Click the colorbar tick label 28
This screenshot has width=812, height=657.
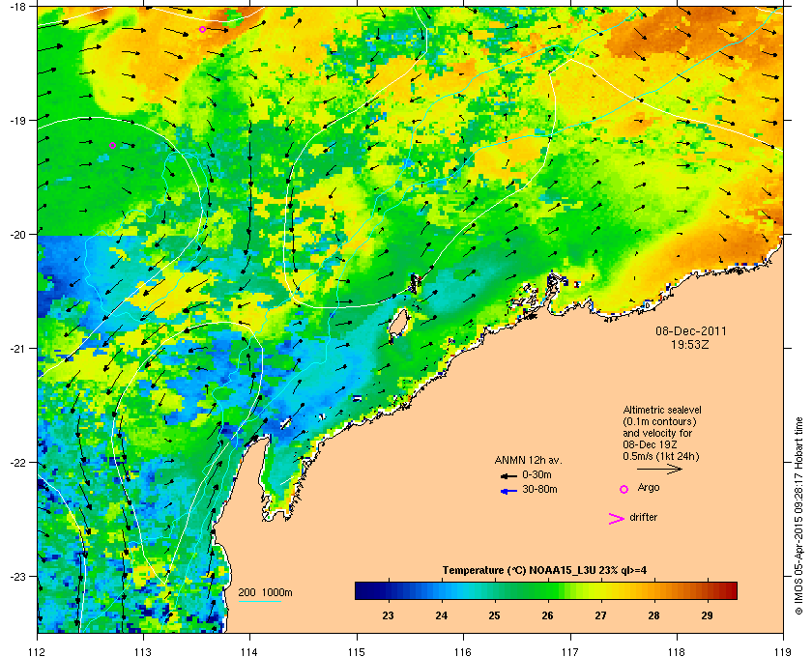coord(654,615)
